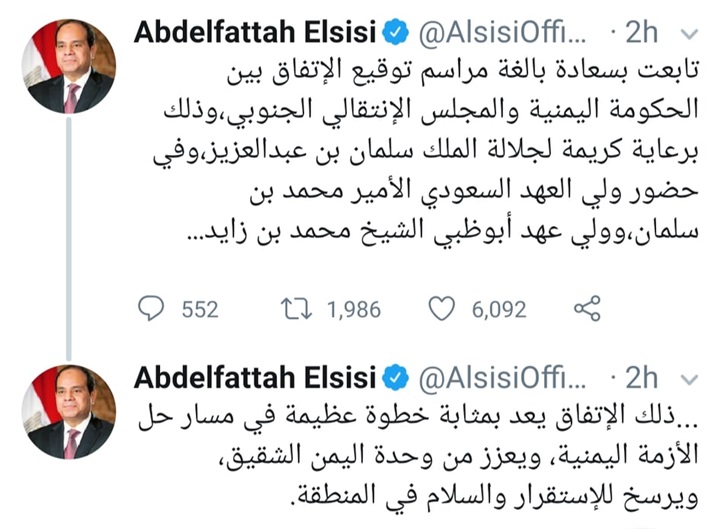This screenshot has height=529, width=720.
Task: Click the 2h timestamp on second tweet
Action: pyautogui.click(x=641, y=378)
